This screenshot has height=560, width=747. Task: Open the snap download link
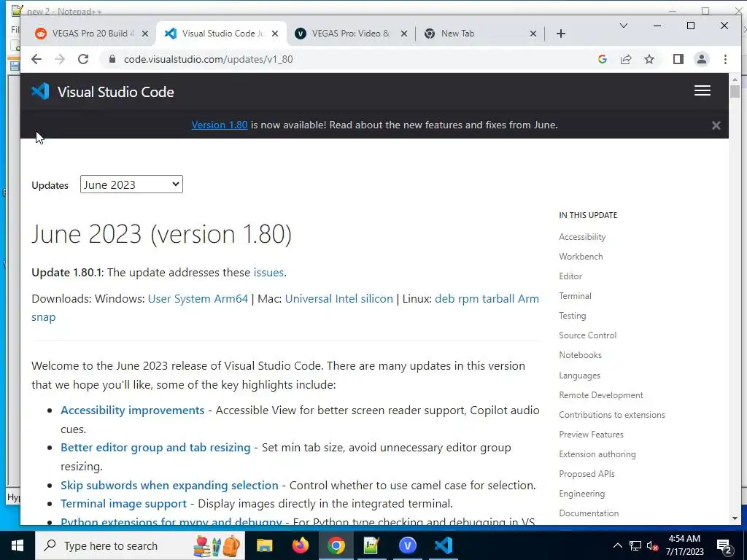coord(43,317)
